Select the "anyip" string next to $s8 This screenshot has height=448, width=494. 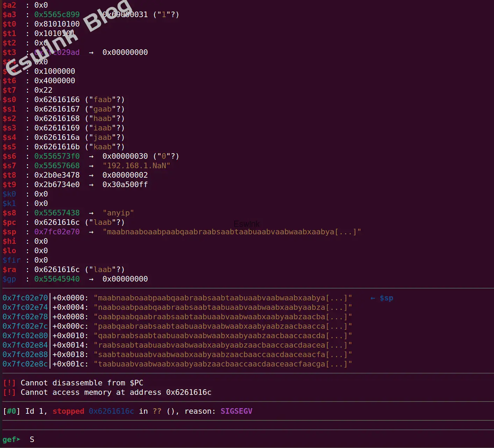[118, 213]
